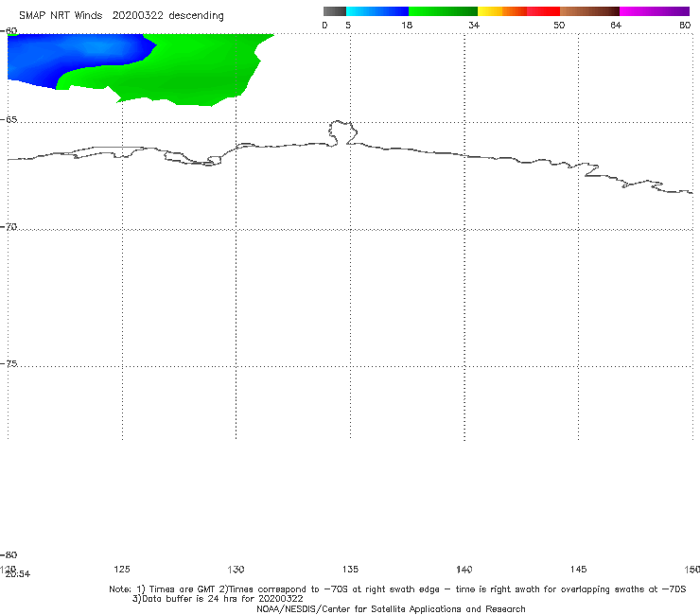Screen dimensions: 700x615
Task: Click the longitude label '145'
Action: pyautogui.click(x=579, y=570)
